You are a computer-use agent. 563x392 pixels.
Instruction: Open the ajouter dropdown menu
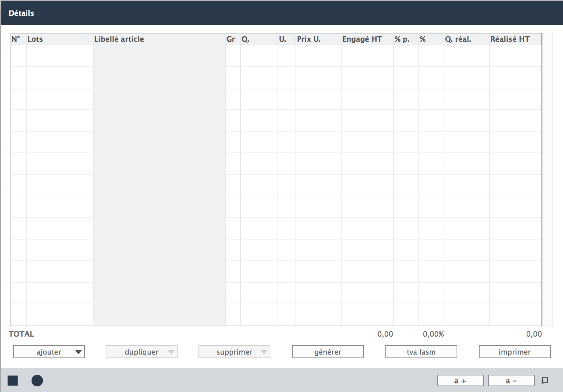pos(49,352)
